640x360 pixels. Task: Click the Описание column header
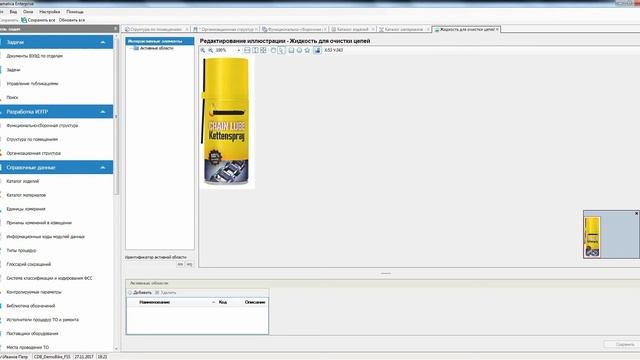click(255, 302)
